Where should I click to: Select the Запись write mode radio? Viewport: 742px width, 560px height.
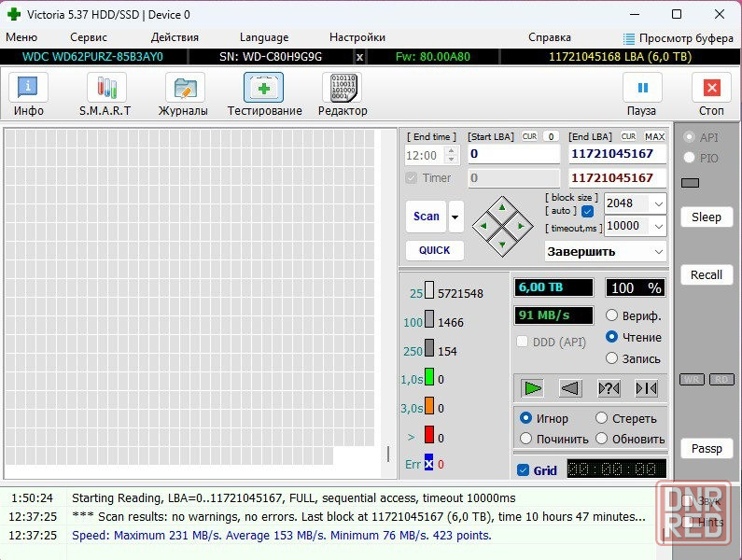(x=611, y=357)
